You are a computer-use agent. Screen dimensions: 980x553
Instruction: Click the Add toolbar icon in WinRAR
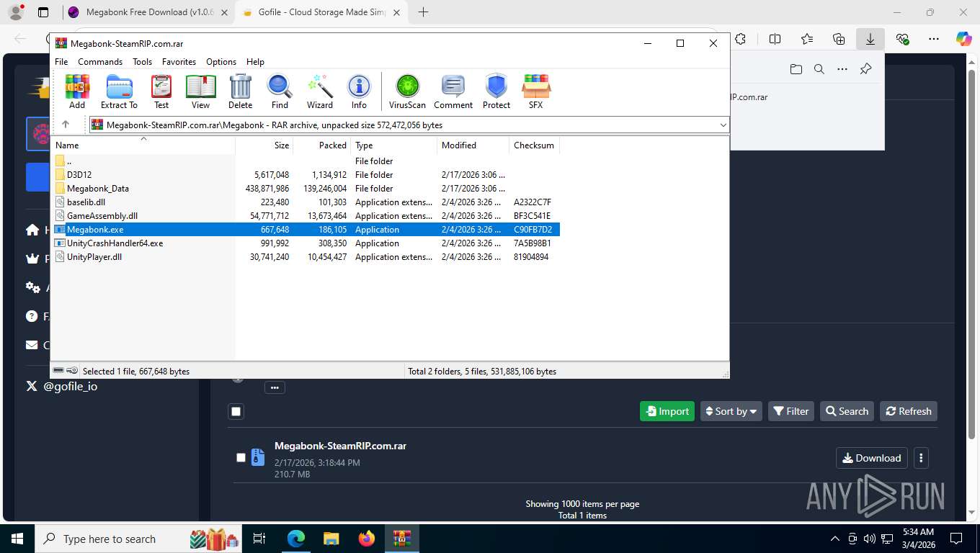pos(77,91)
